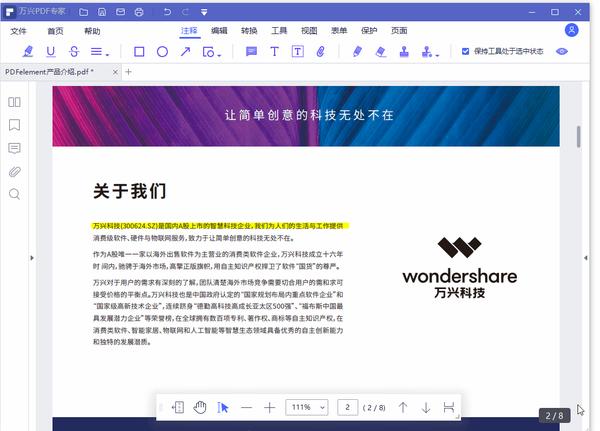This screenshot has width=600, height=431.
Task: Select the Oval shape tool
Action: 162,52
